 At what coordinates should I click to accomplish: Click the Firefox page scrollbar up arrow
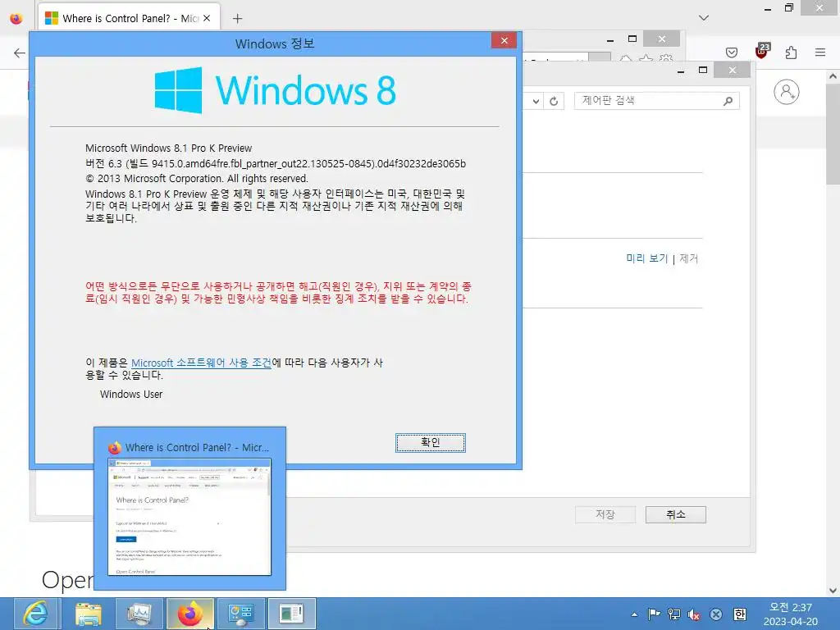coord(833,77)
